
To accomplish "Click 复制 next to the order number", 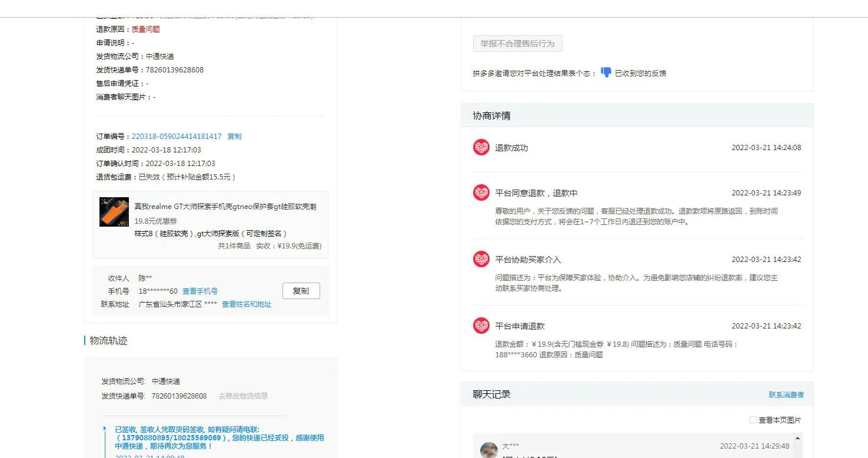I will [x=234, y=136].
